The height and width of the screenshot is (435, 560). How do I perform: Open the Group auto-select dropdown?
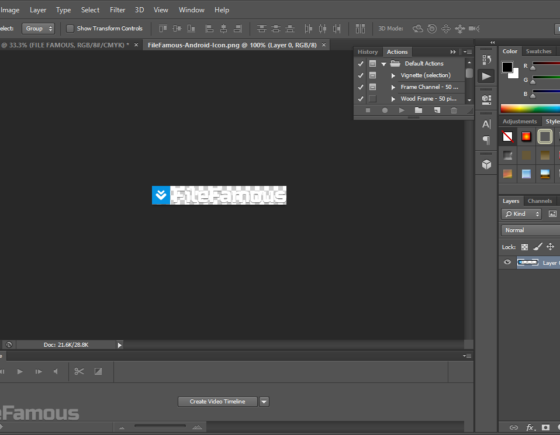(38, 28)
